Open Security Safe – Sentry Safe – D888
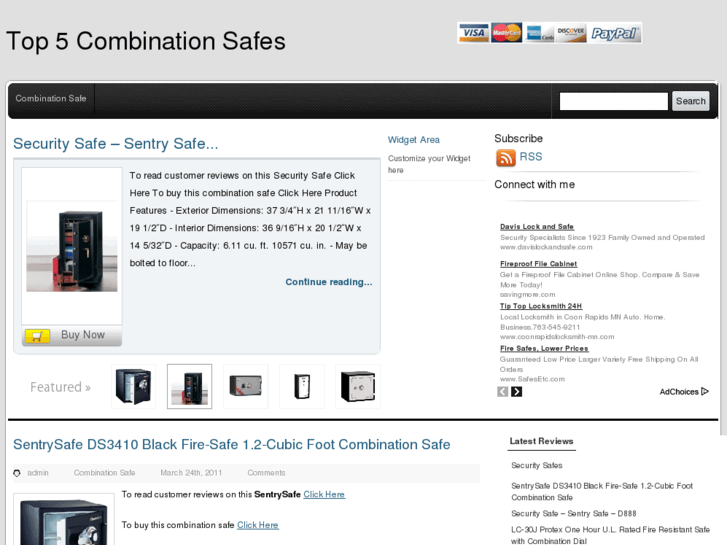727x545 pixels. (x=574, y=513)
